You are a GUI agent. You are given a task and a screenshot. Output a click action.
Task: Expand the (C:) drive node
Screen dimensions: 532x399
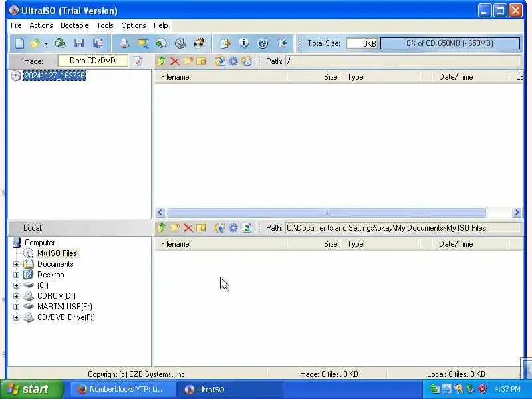16,285
